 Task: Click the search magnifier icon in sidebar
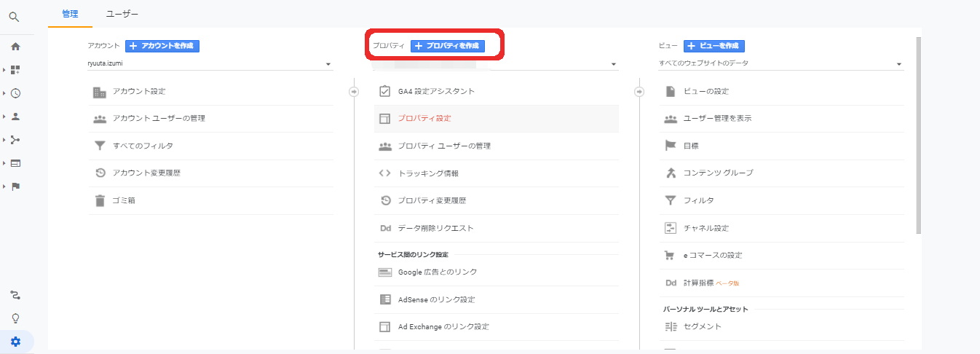click(15, 17)
